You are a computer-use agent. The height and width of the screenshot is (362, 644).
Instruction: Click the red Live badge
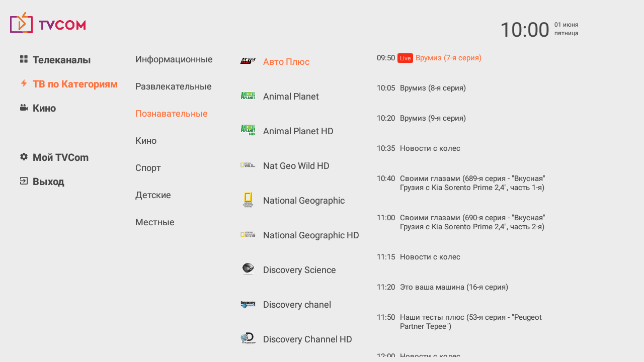(x=405, y=58)
